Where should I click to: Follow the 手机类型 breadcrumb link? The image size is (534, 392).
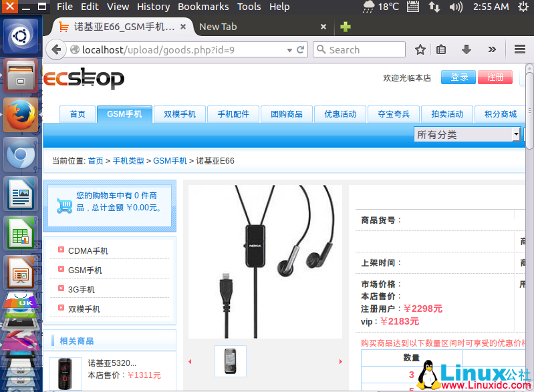[x=128, y=161]
